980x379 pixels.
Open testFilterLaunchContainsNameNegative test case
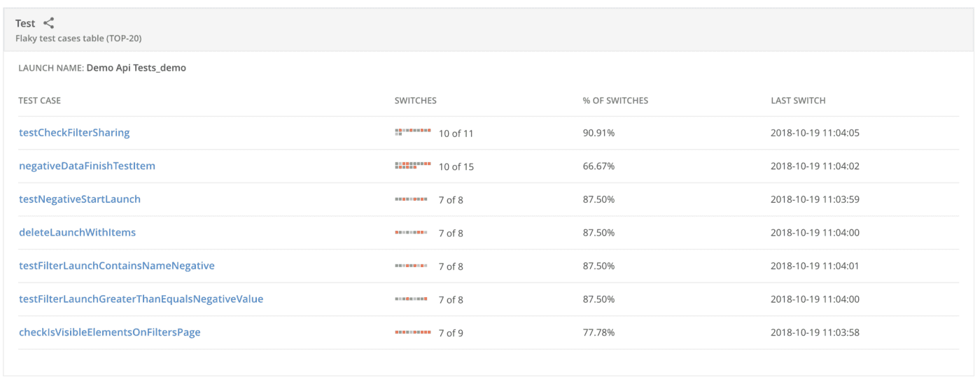(117, 266)
